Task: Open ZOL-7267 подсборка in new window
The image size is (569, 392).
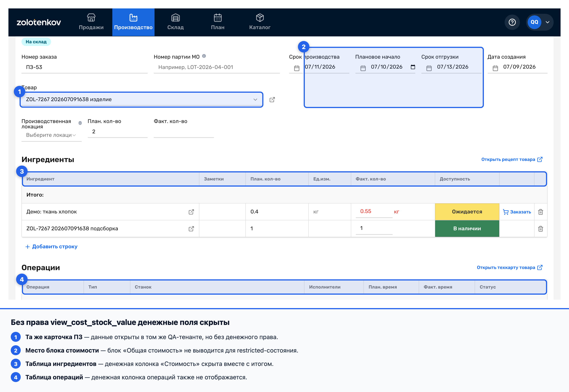Action: click(191, 229)
